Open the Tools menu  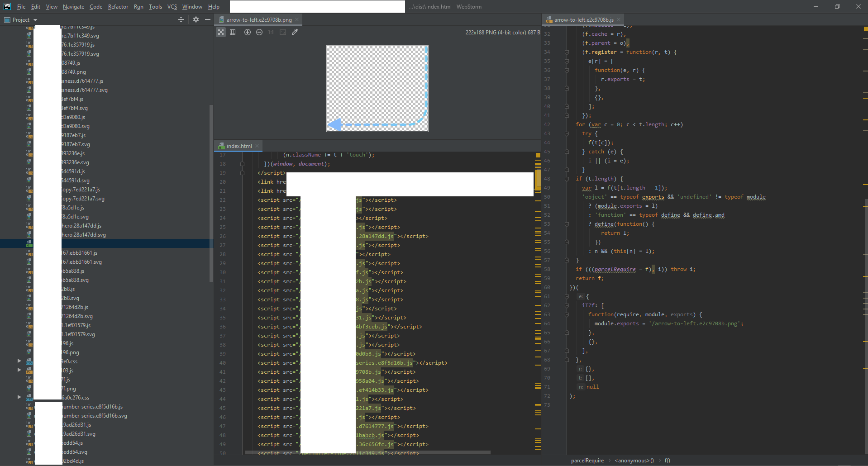point(155,7)
